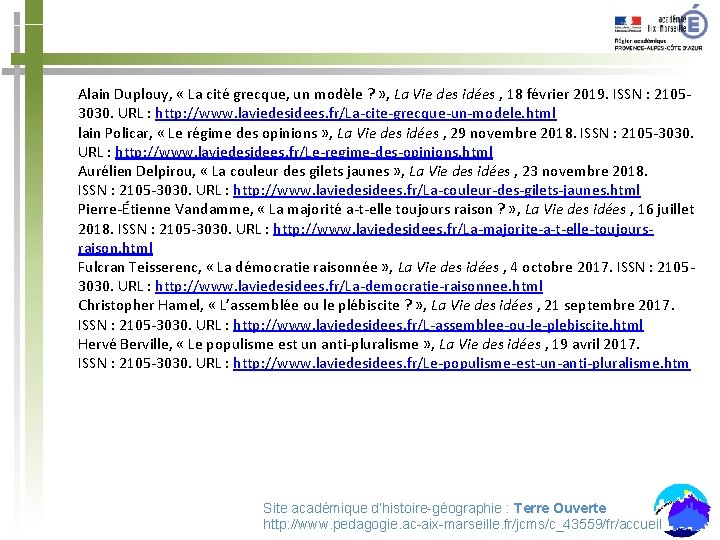Click the author name Hervé Berville
The height and width of the screenshot is (540, 720).
[x=124, y=344]
